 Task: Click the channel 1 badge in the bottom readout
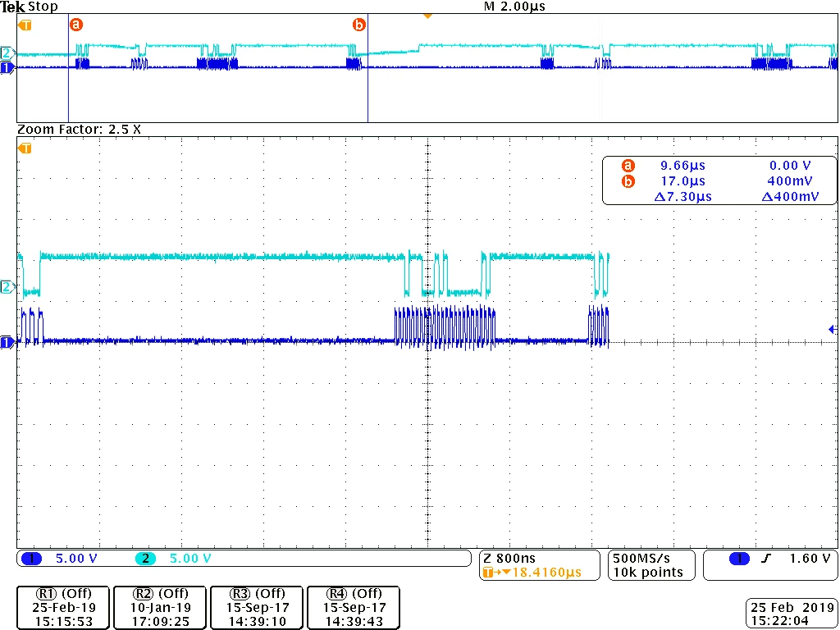(x=32, y=559)
